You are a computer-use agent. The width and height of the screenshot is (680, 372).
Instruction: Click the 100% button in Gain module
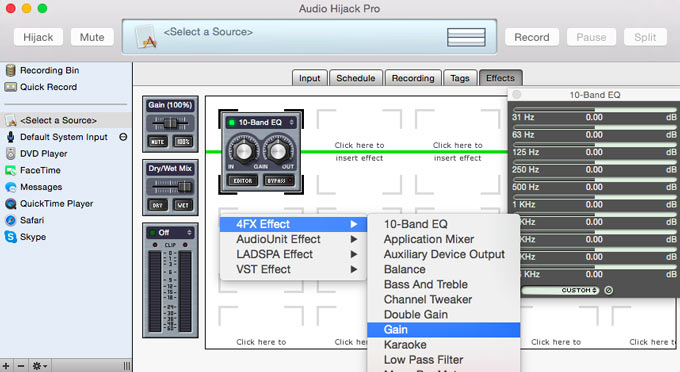point(183,142)
